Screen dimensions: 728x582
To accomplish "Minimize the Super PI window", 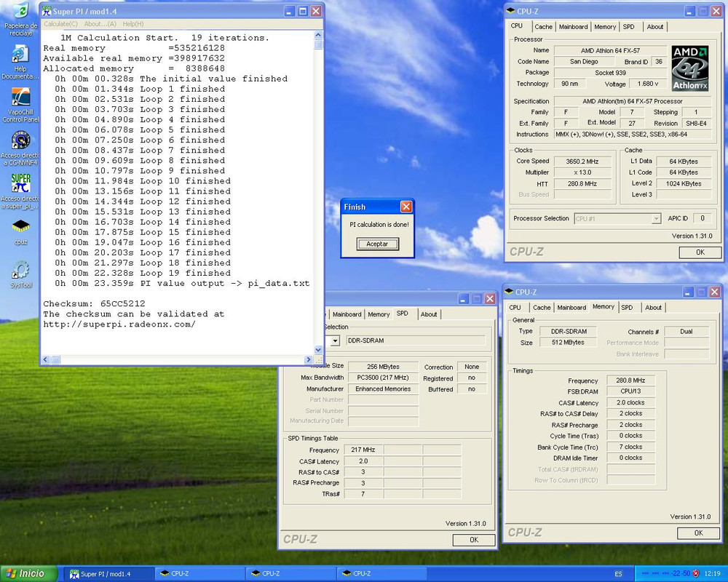I will [289, 11].
